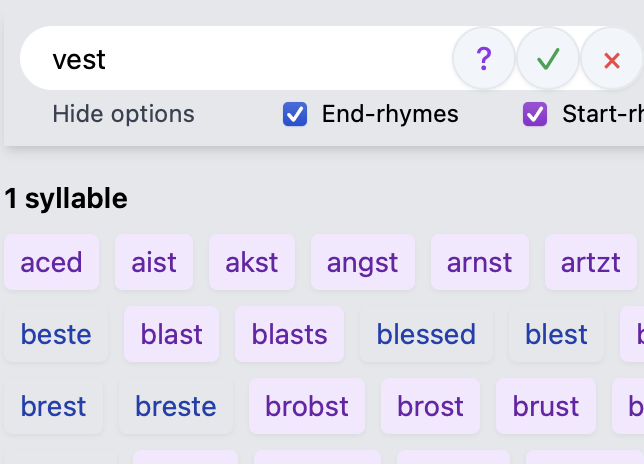Select the word 'aced'
This screenshot has width=644, height=464.
pyautogui.click(x=52, y=262)
